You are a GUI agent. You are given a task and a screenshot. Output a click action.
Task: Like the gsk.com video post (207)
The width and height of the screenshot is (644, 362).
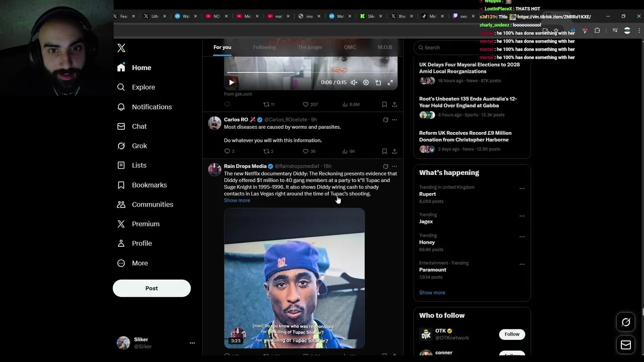coord(310,105)
